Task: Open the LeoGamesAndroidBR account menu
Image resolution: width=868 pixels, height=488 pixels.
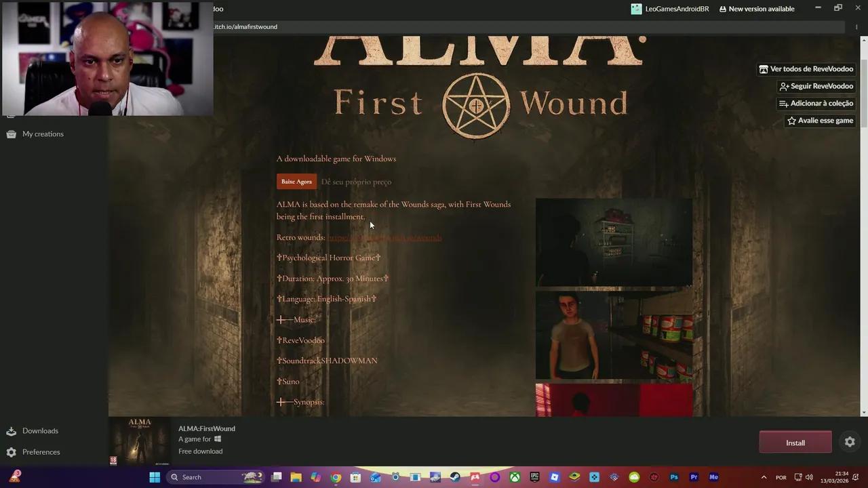Action: tap(670, 9)
